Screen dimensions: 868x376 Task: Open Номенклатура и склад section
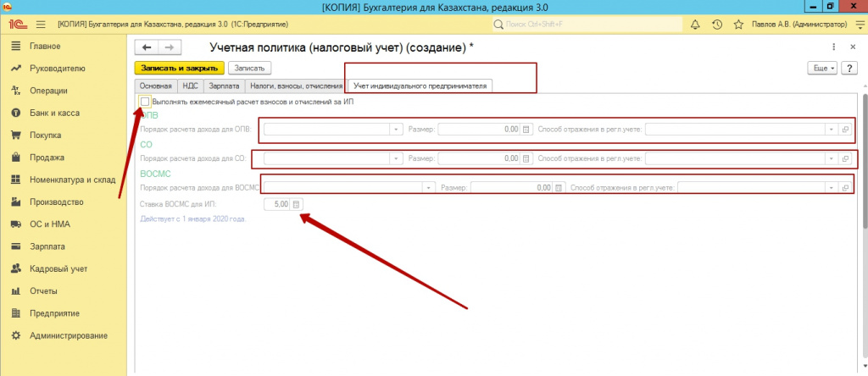coord(73,180)
